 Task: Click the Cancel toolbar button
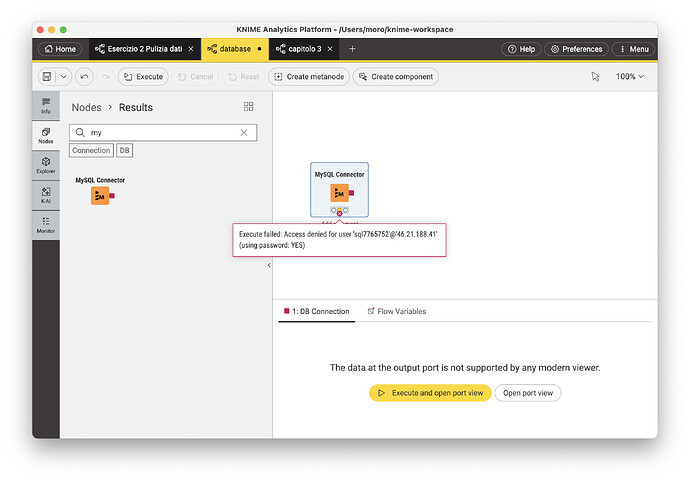195,77
